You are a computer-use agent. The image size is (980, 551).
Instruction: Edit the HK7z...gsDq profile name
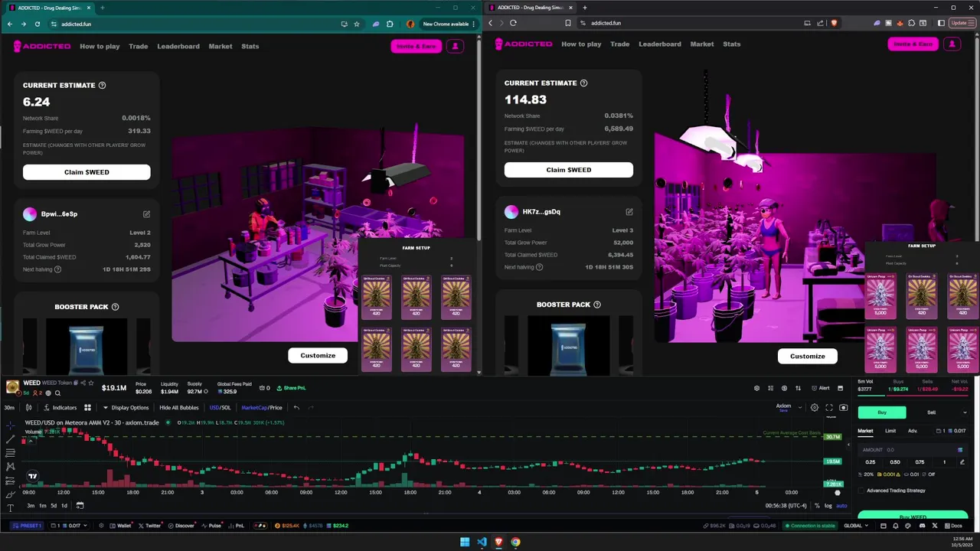point(629,211)
